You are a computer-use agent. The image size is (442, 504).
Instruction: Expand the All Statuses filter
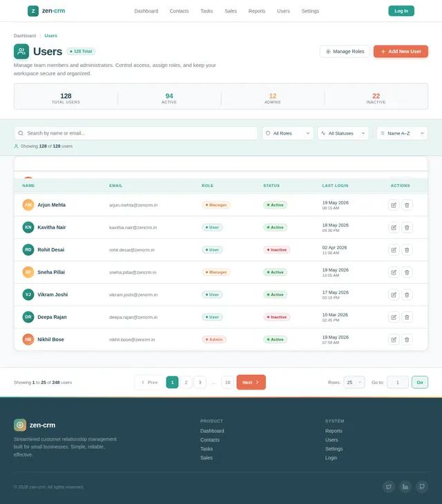[x=343, y=133]
